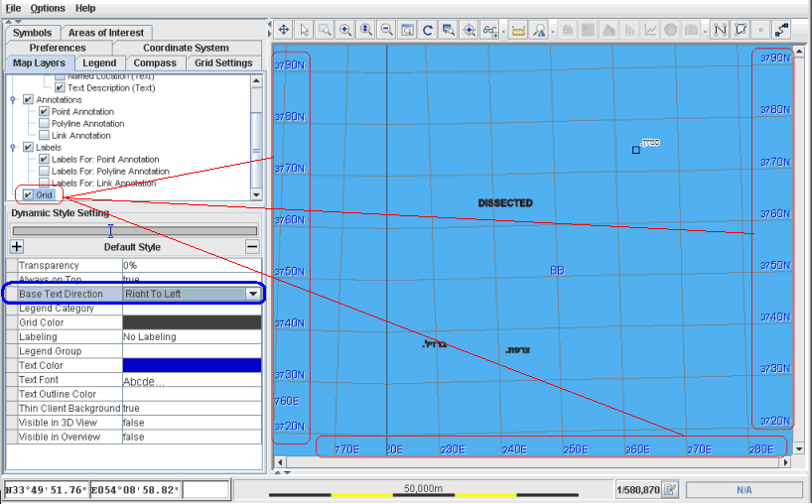
Task: Select the Pan map tool
Action: pyautogui.click(x=284, y=30)
